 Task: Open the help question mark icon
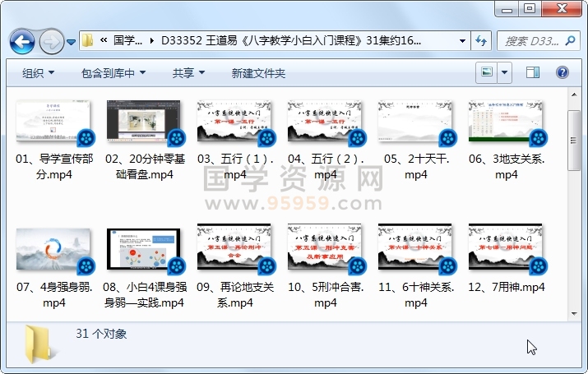[x=563, y=72]
